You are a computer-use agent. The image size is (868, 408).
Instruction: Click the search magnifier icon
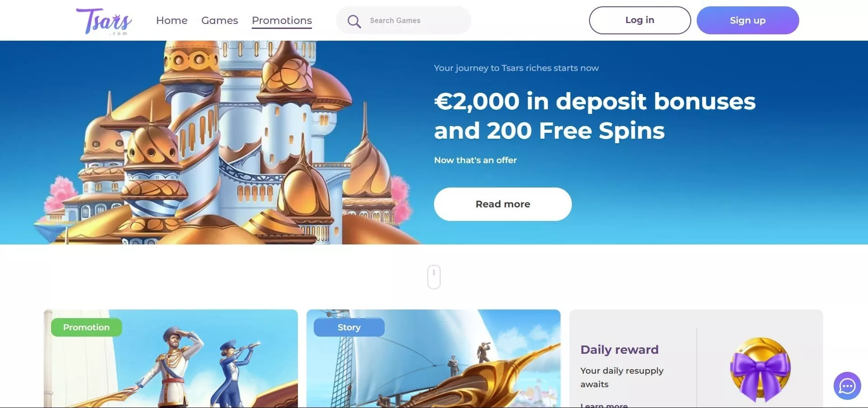pos(354,21)
